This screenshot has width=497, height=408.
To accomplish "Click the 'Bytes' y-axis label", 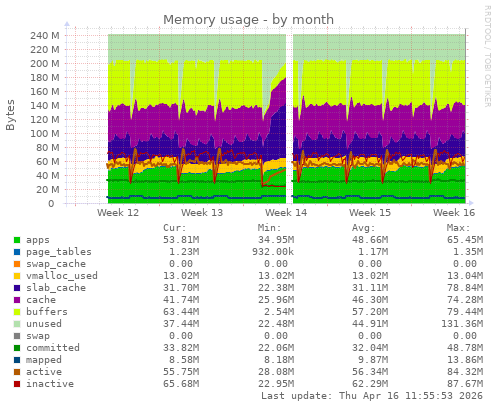I will 10,115.
